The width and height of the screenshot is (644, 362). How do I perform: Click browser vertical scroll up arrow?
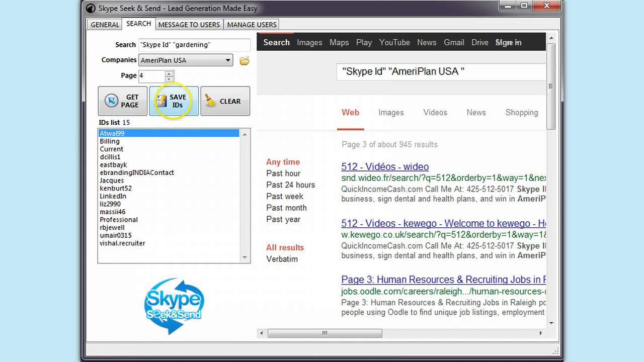(551, 38)
